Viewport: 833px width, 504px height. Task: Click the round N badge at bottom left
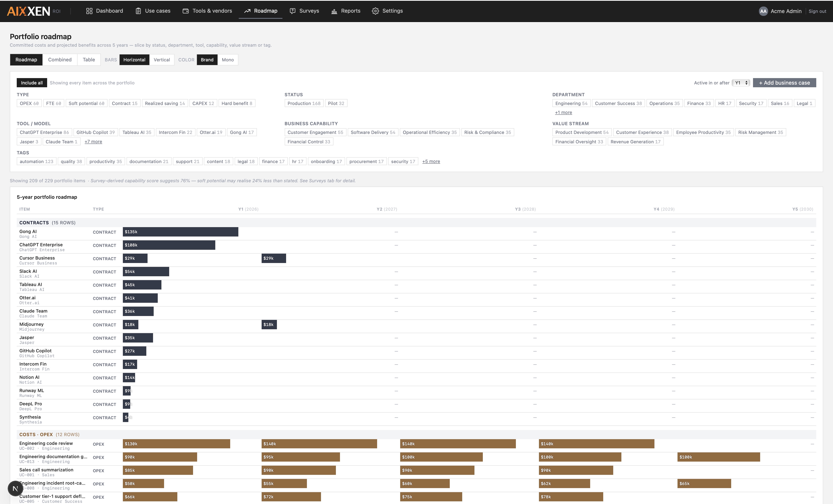pyautogui.click(x=15, y=489)
